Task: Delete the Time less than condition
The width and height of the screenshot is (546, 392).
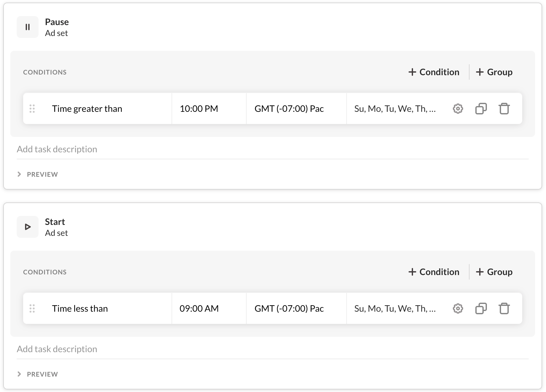Action: [x=504, y=308]
